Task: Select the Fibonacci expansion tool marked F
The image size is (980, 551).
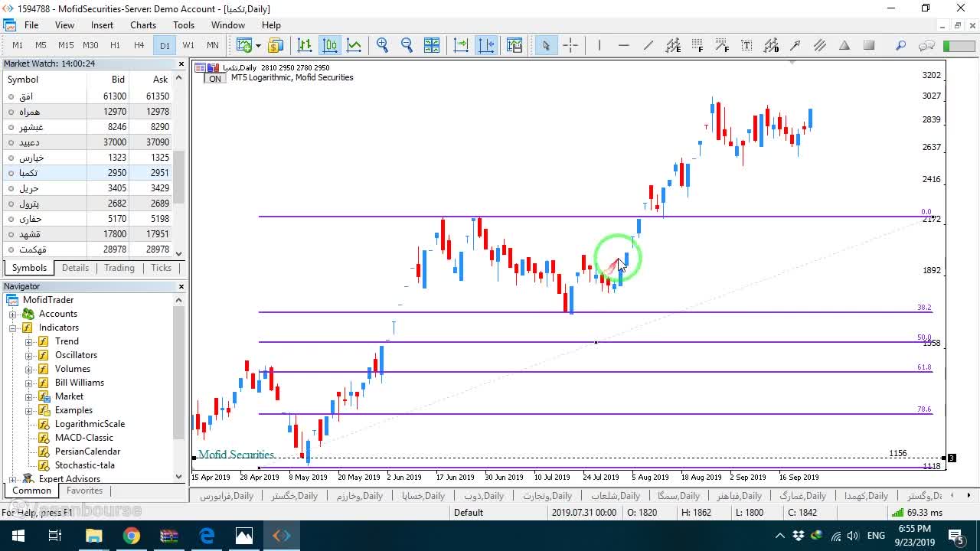Action: (722, 45)
